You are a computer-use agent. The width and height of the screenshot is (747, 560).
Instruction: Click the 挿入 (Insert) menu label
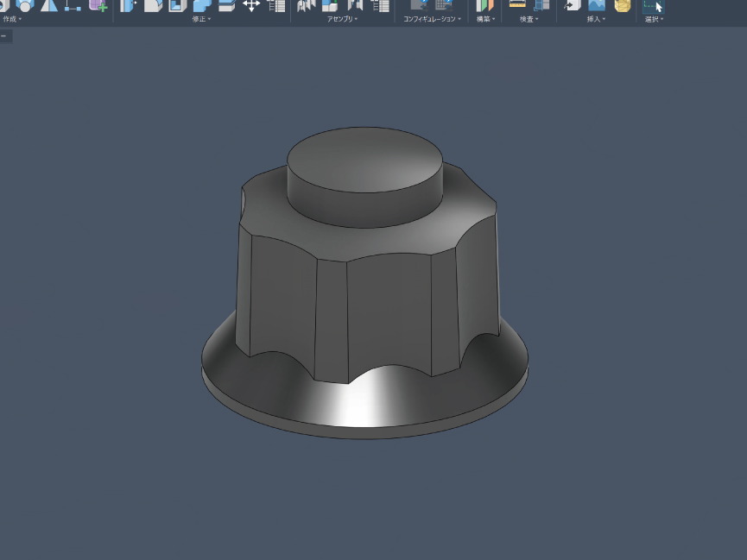point(596,19)
